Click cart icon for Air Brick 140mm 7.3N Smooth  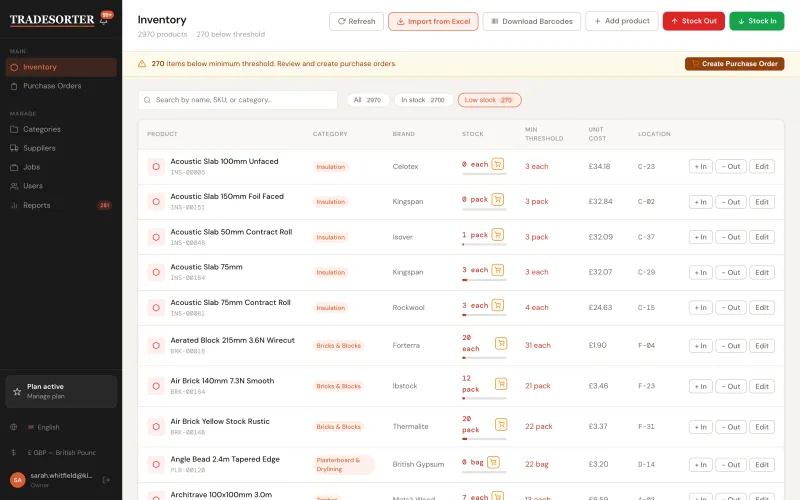tap(501, 384)
